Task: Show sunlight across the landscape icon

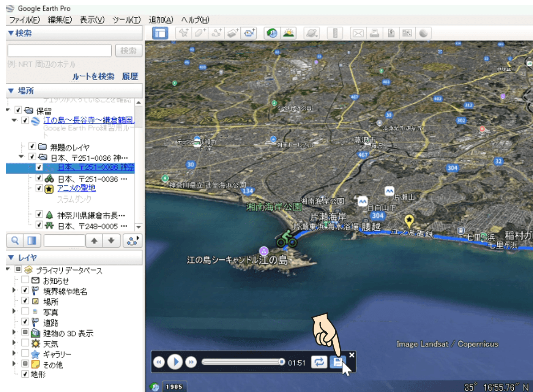Action: [x=289, y=33]
